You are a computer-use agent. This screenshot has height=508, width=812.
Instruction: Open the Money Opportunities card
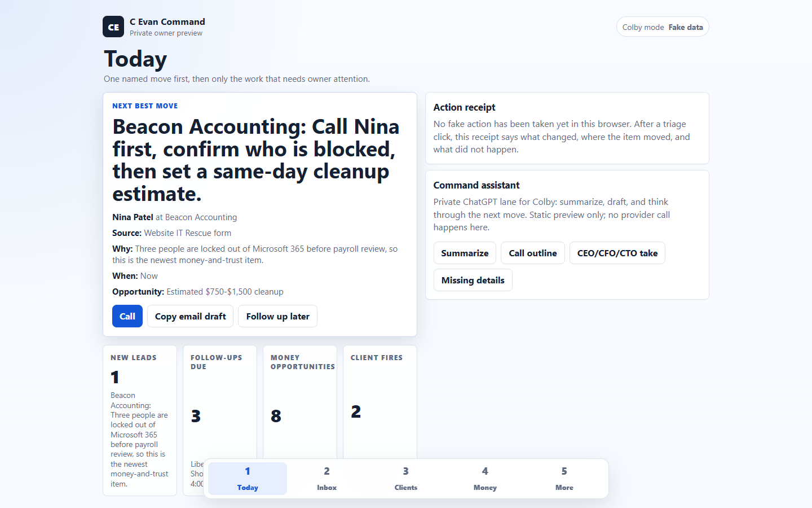pyautogui.click(x=300, y=402)
